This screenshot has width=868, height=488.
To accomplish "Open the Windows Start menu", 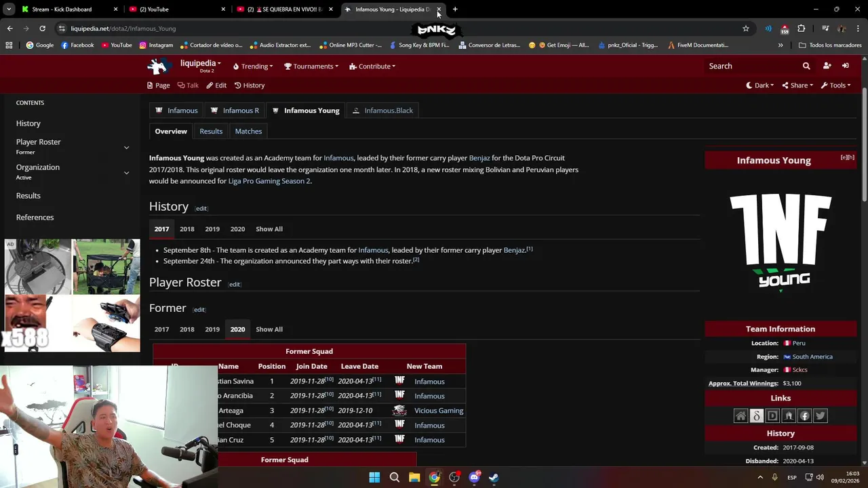I will pos(374,477).
